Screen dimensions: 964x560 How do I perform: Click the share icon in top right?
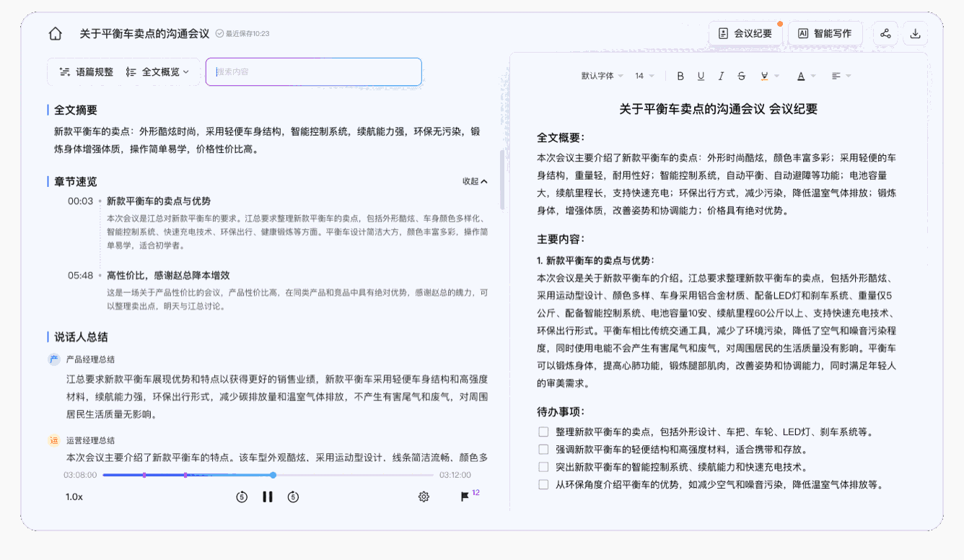point(885,33)
